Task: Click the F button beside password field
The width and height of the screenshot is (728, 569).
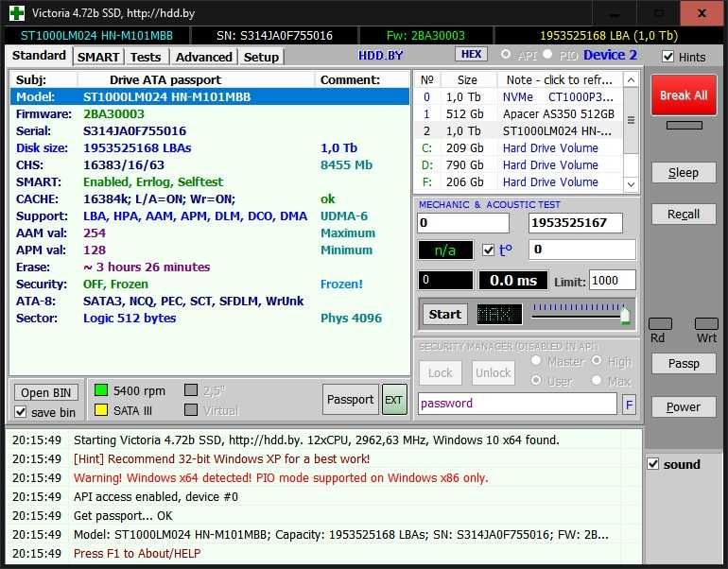Action: (629, 405)
